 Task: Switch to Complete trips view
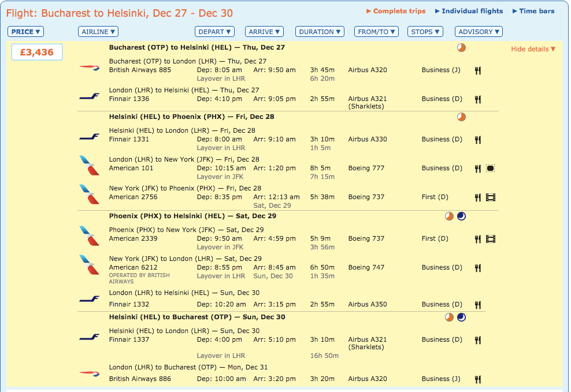[396, 11]
